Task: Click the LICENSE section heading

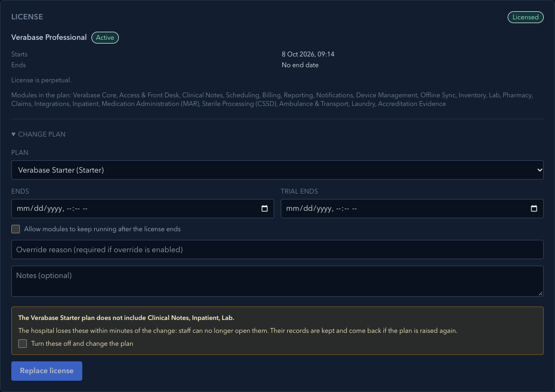Action: 27,17
